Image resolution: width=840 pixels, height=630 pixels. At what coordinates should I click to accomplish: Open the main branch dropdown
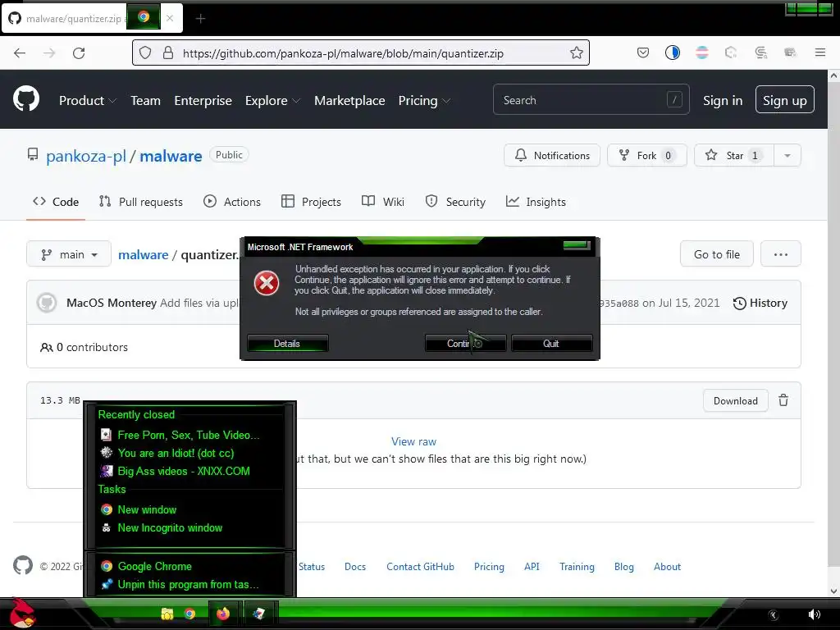coord(69,254)
